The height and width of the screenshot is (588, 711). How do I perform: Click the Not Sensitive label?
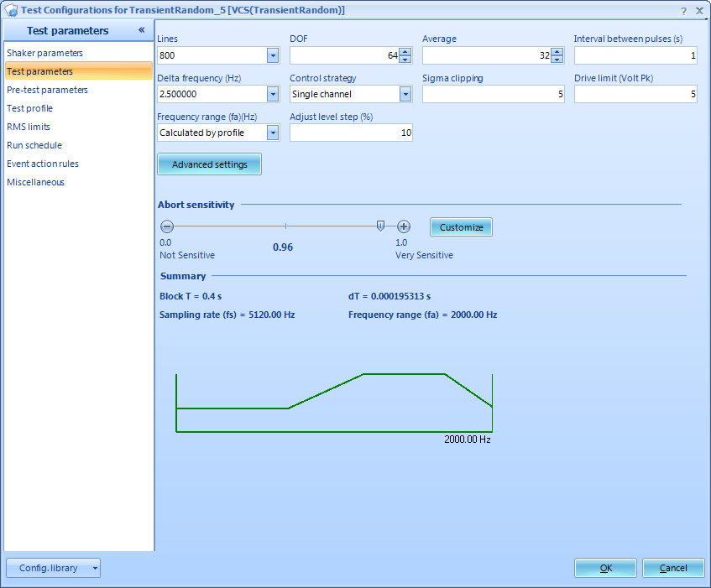pos(187,256)
